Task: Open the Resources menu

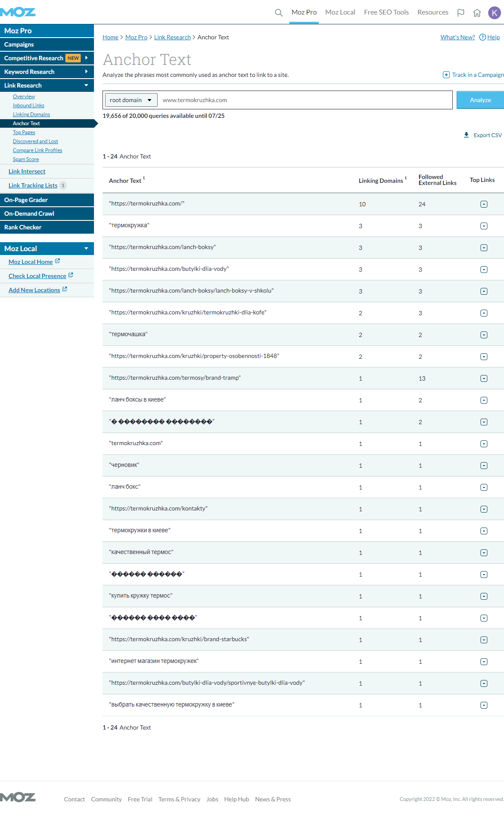Action: 433,12
